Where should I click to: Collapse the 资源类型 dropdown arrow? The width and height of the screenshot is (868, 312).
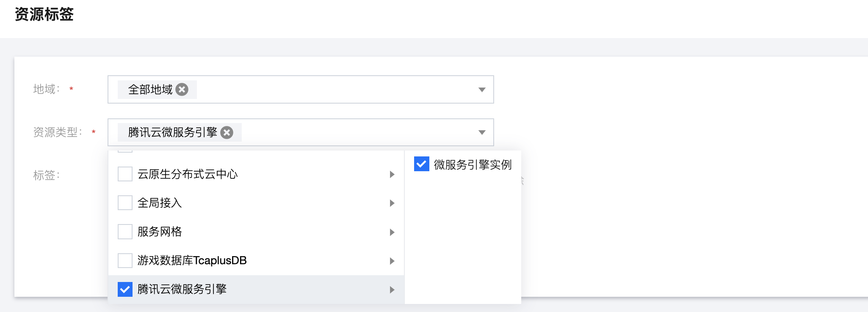click(481, 132)
